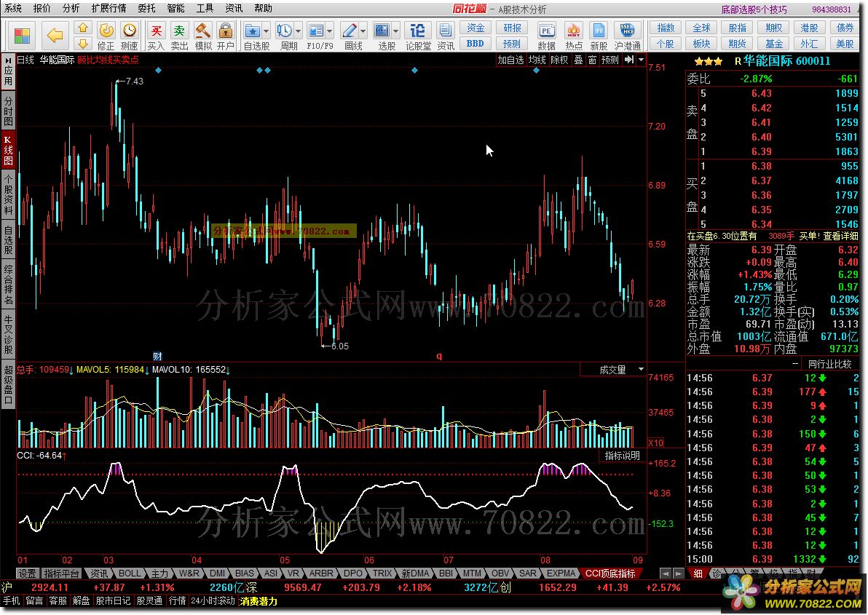Screen dimensions: 868x615
Task: Click the q marker below chart
Action: (x=440, y=356)
